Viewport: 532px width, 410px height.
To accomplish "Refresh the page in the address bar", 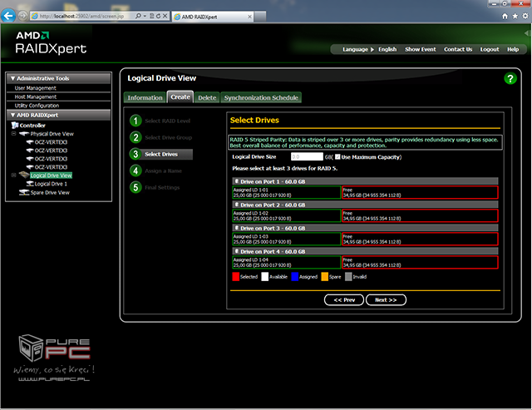I will (158, 16).
